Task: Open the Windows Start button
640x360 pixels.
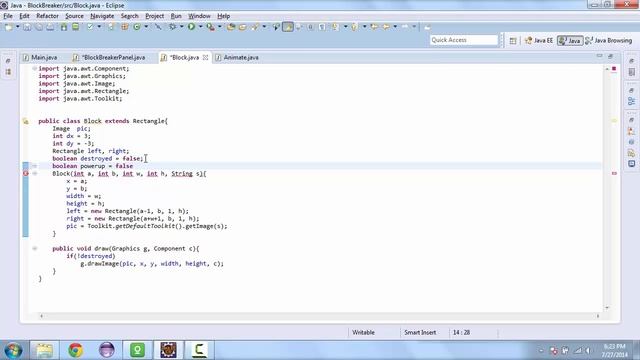Action: (x=13, y=351)
